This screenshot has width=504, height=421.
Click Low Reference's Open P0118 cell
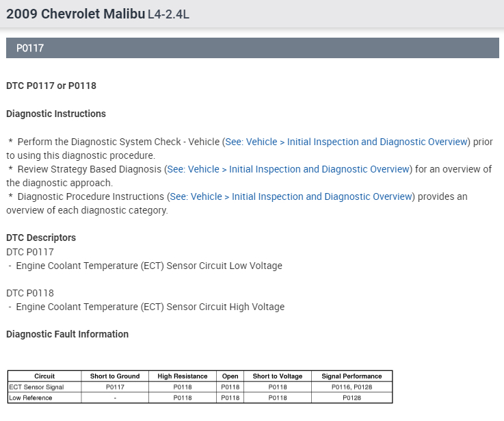pyautogui.click(x=230, y=398)
